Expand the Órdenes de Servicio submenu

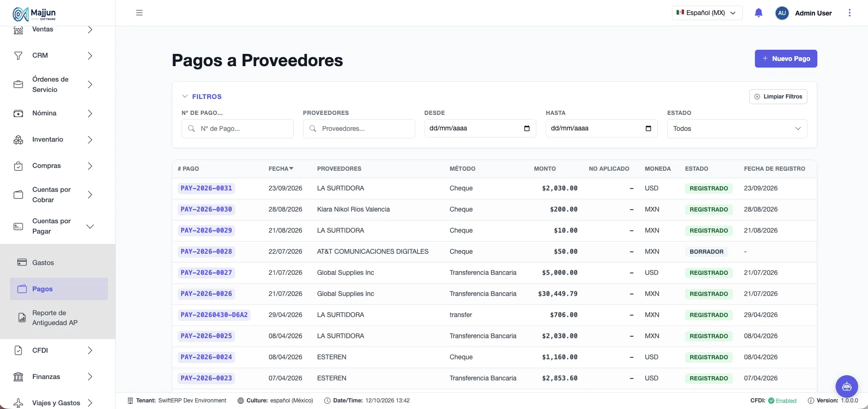(x=90, y=84)
